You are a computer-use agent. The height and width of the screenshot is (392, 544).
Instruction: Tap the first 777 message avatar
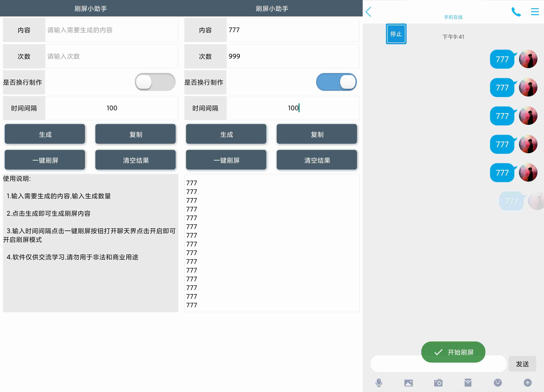pos(528,59)
